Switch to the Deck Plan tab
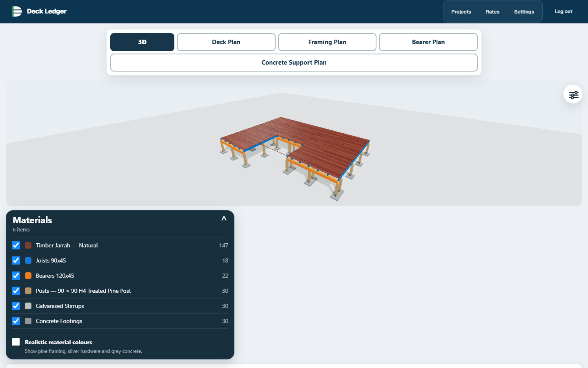Image resolution: width=588 pixels, height=368 pixels. click(226, 42)
